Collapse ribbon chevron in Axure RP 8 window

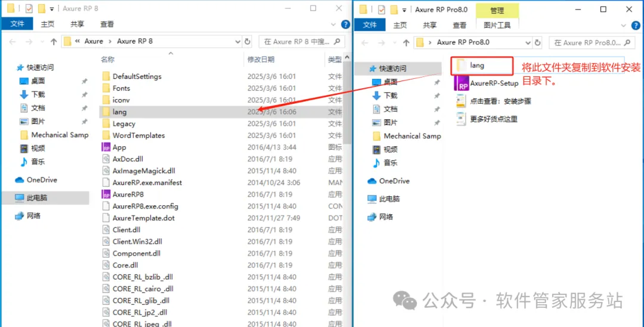[335, 24]
